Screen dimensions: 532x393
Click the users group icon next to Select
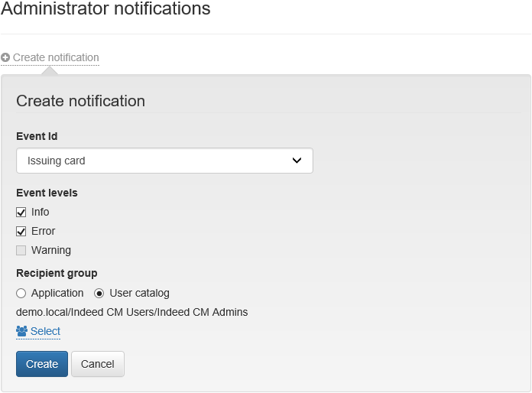(x=21, y=331)
